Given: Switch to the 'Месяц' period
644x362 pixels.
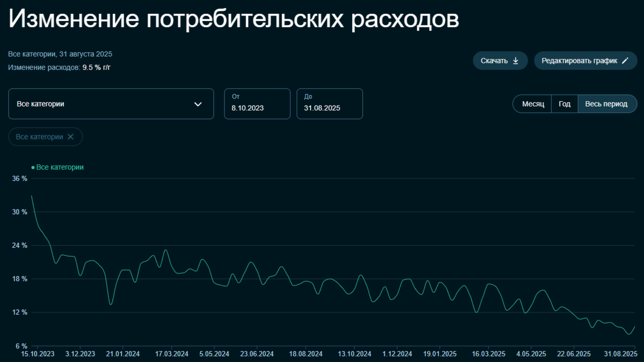Looking at the screenshot, I should click(x=533, y=104).
